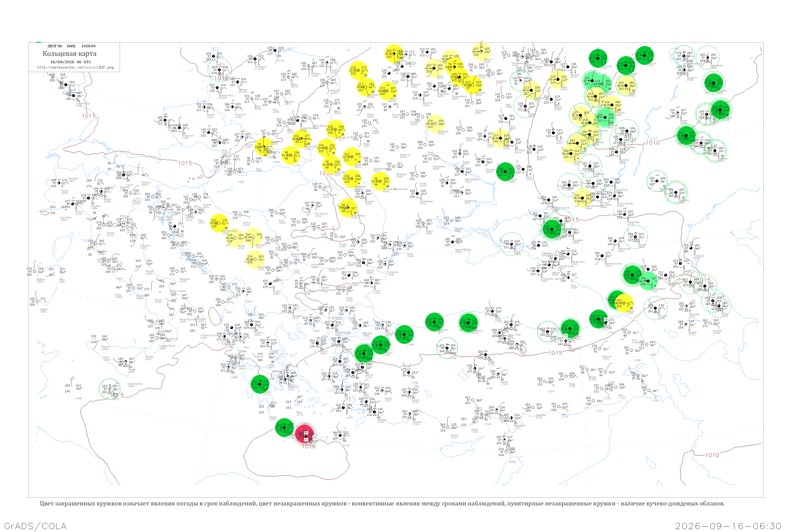Select the 16/09/2026 06 UTC date line

(x=70, y=62)
